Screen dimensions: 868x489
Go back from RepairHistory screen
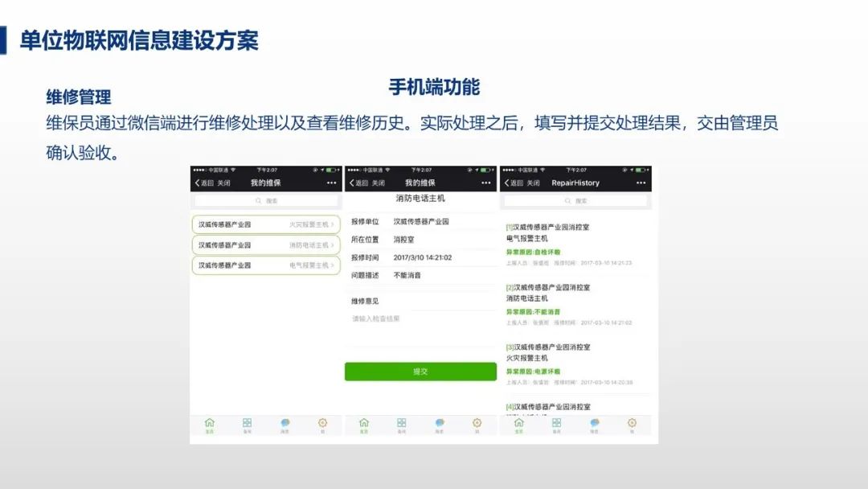(513, 183)
